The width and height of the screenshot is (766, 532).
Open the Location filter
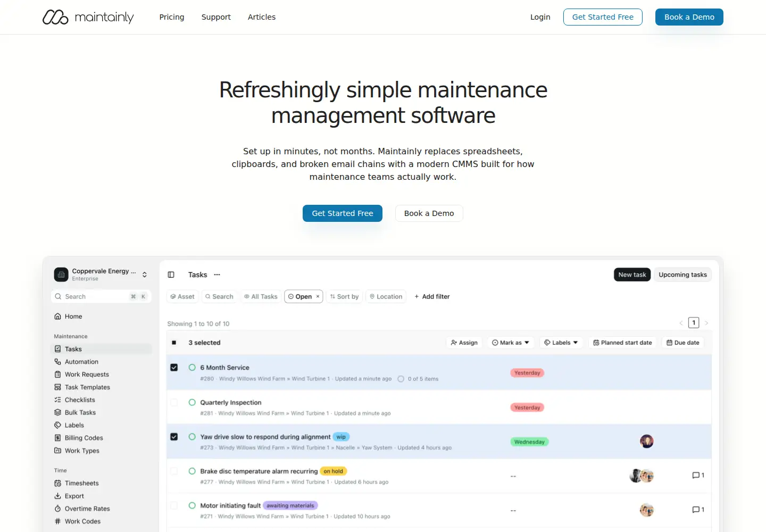click(x=386, y=297)
